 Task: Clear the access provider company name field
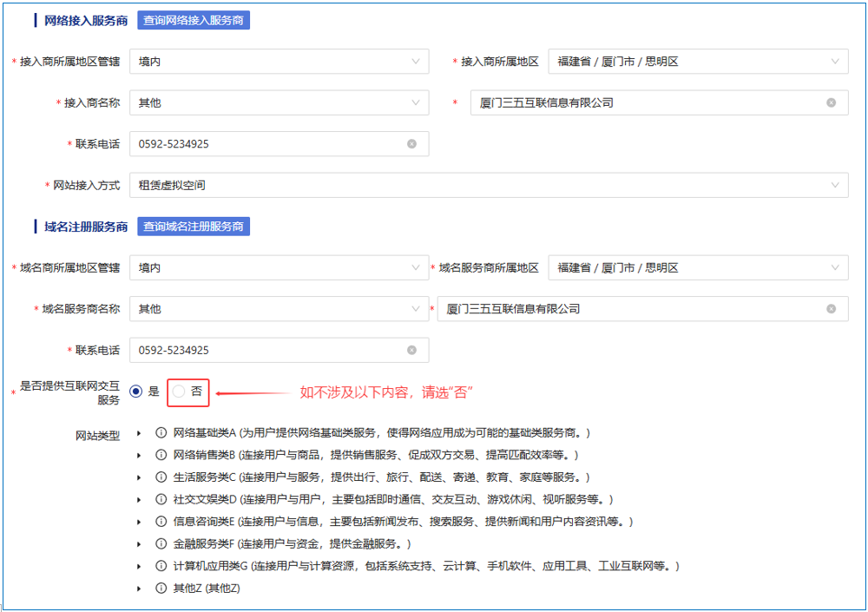click(x=831, y=102)
